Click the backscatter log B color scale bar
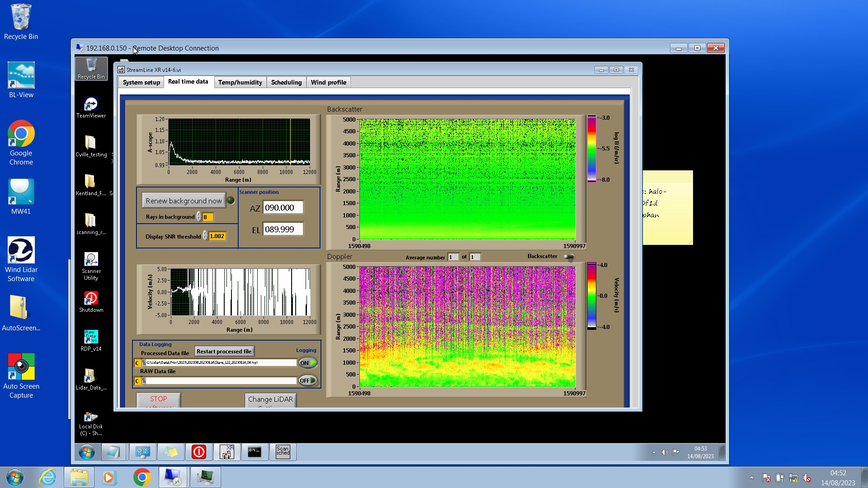 591,149
